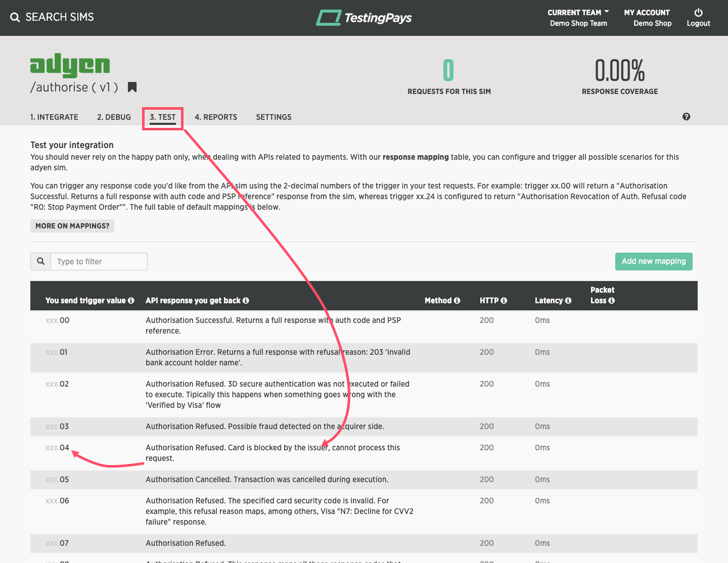This screenshot has height=563, width=728.
Task: Focus the Type to filter field
Action: pyautogui.click(x=99, y=261)
